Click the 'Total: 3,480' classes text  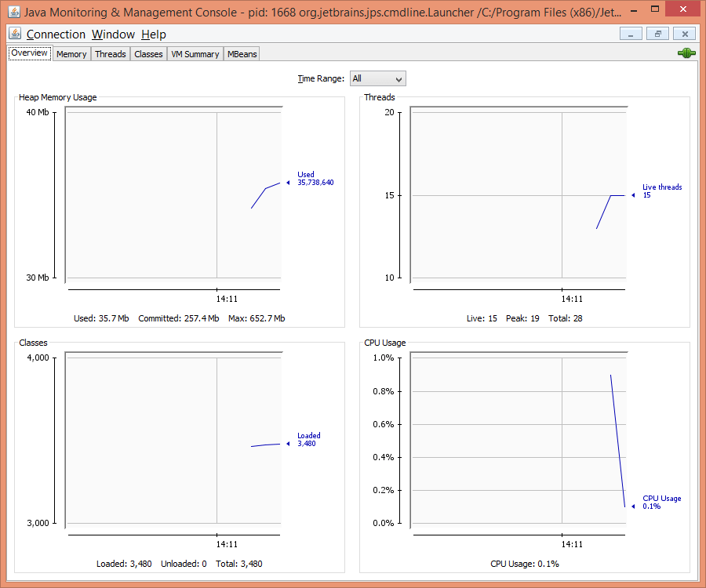pos(238,564)
